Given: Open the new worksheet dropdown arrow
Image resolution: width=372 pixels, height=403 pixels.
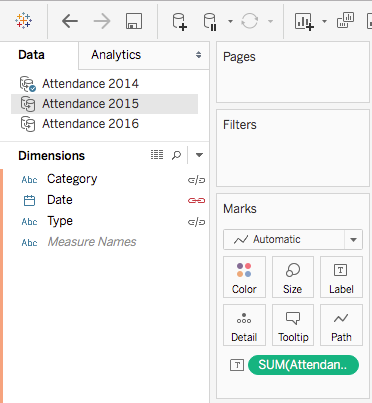Looking at the screenshot, I should (324, 22).
